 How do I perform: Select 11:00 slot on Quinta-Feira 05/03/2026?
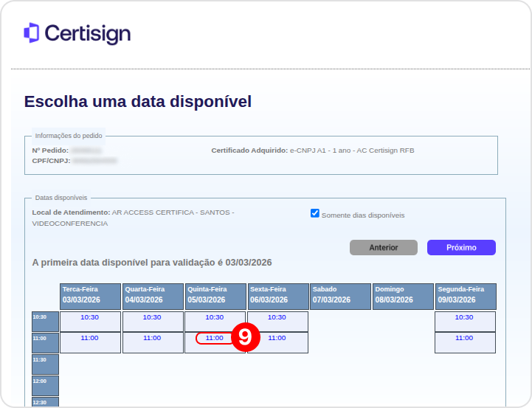pyautogui.click(x=215, y=338)
